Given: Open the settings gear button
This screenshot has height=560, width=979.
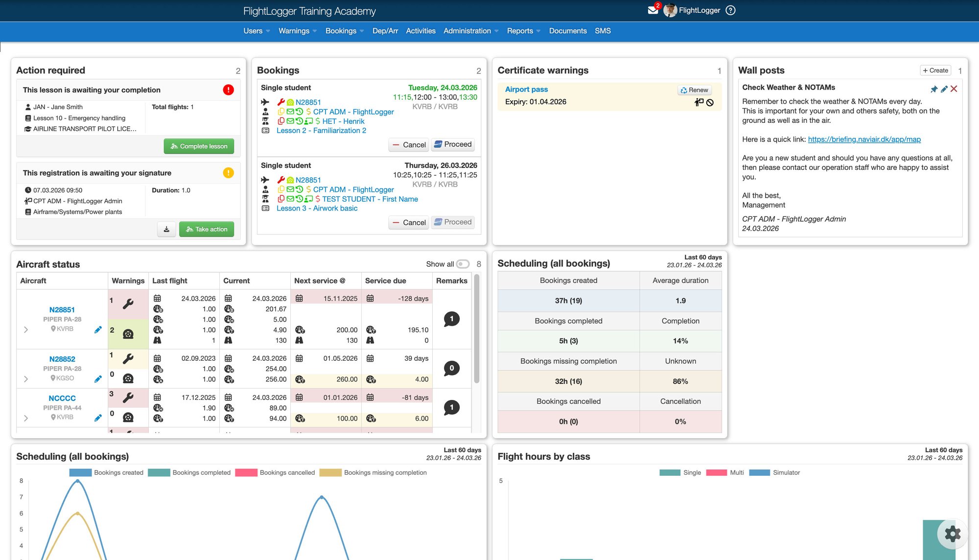Looking at the screenshot, I should 952,534.
